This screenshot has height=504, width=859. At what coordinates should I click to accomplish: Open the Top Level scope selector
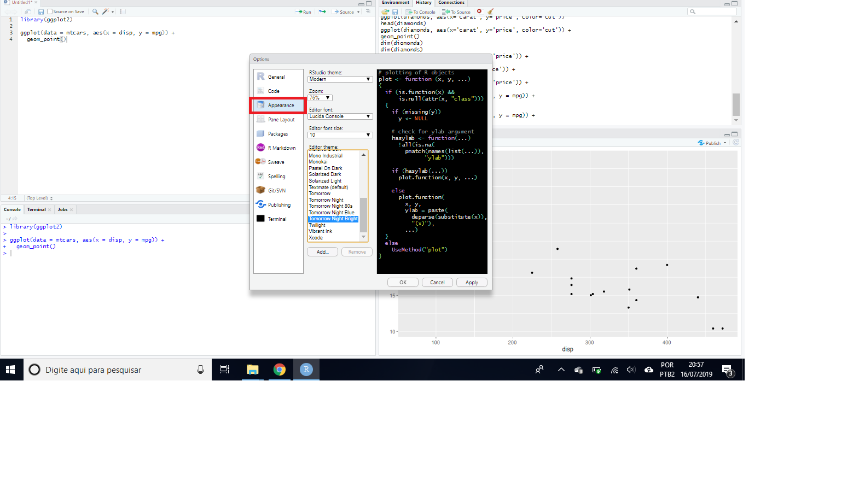[x=40, y=198]
